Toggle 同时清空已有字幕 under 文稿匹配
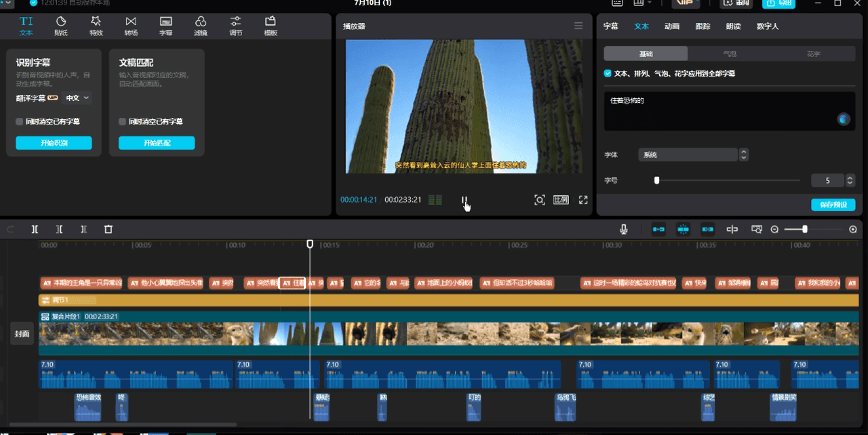The width and height of the screenshot is (868, 435). click(x=122, y=122)
